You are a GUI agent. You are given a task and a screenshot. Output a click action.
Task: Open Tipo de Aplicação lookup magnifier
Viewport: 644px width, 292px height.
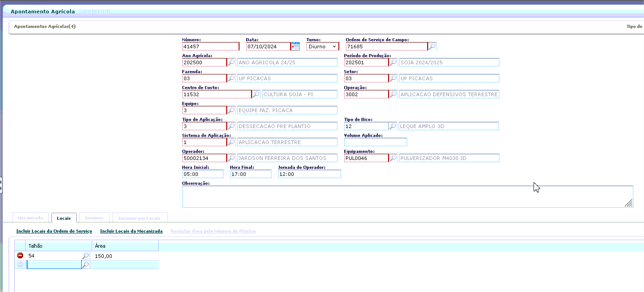coord(232,126)
